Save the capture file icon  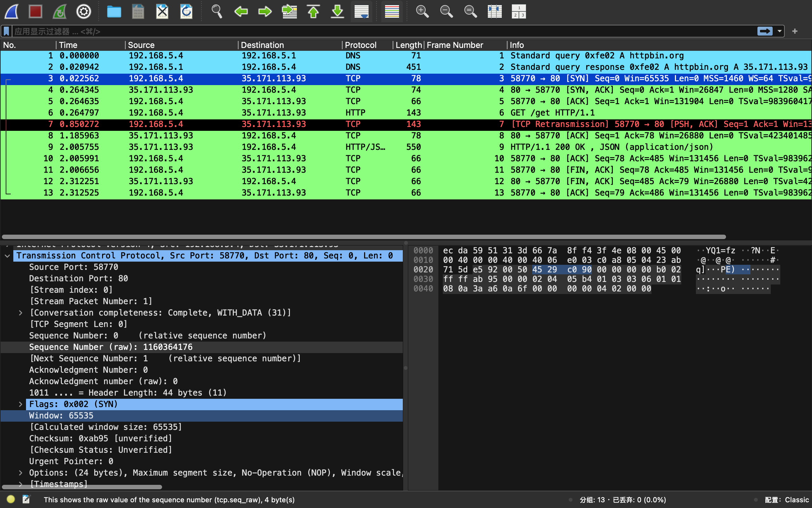[x=138, y=12]
